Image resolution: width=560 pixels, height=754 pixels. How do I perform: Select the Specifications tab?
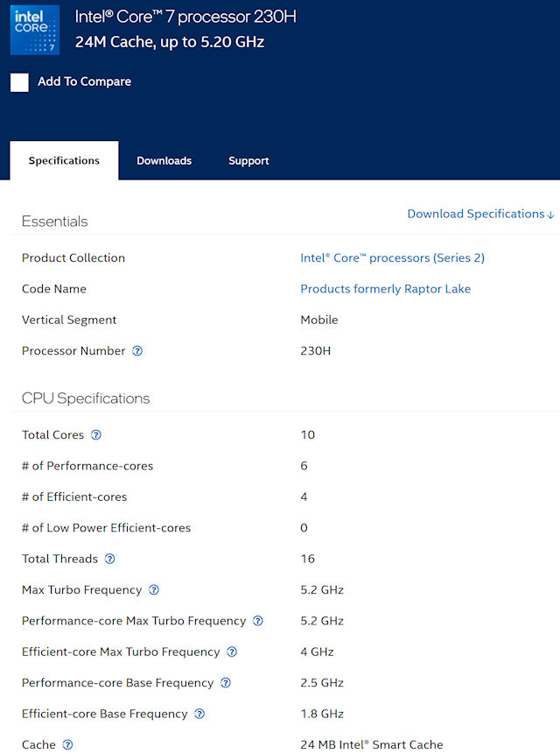click(x=64, y=160)
